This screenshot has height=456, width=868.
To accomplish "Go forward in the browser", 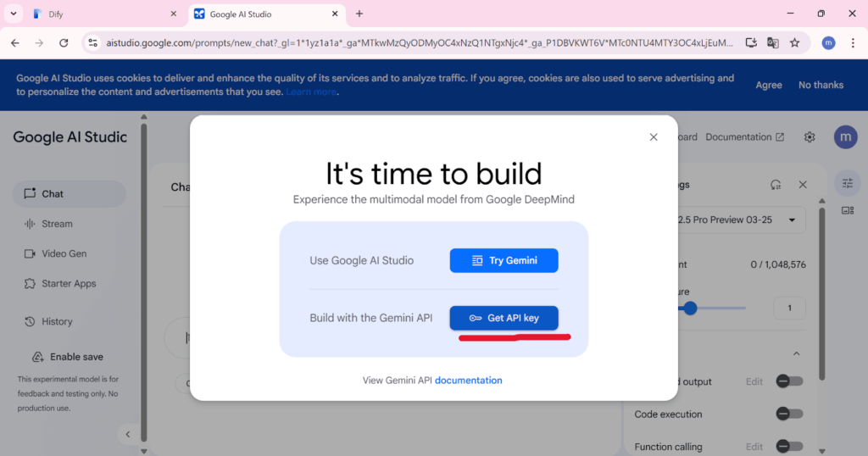I will tap(39, 42).
